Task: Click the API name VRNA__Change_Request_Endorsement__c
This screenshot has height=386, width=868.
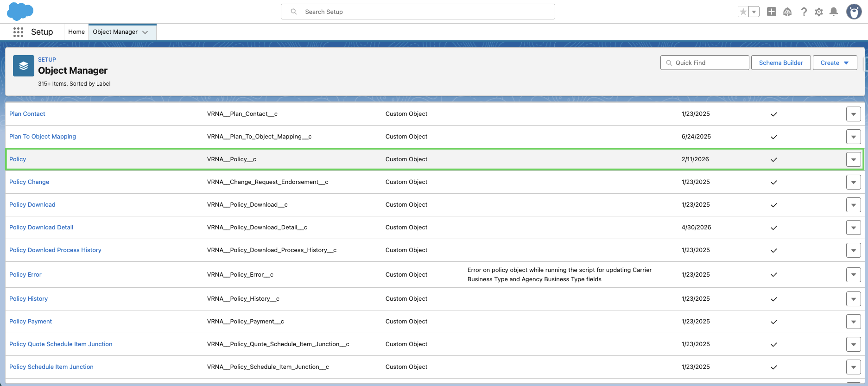Action: (x=268, y=182)
